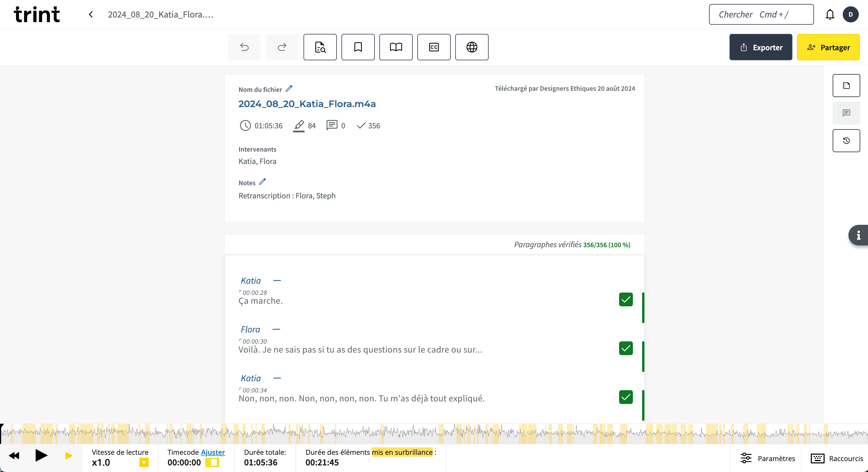
Task: Open the closed captions tool
Action: [x=434, y=47]
